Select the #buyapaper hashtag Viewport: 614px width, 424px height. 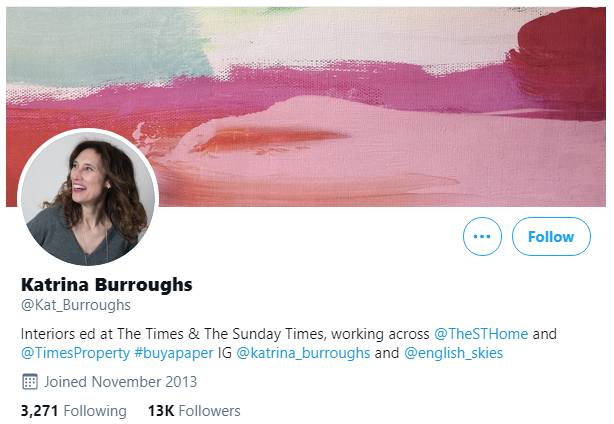coord(174,353)
